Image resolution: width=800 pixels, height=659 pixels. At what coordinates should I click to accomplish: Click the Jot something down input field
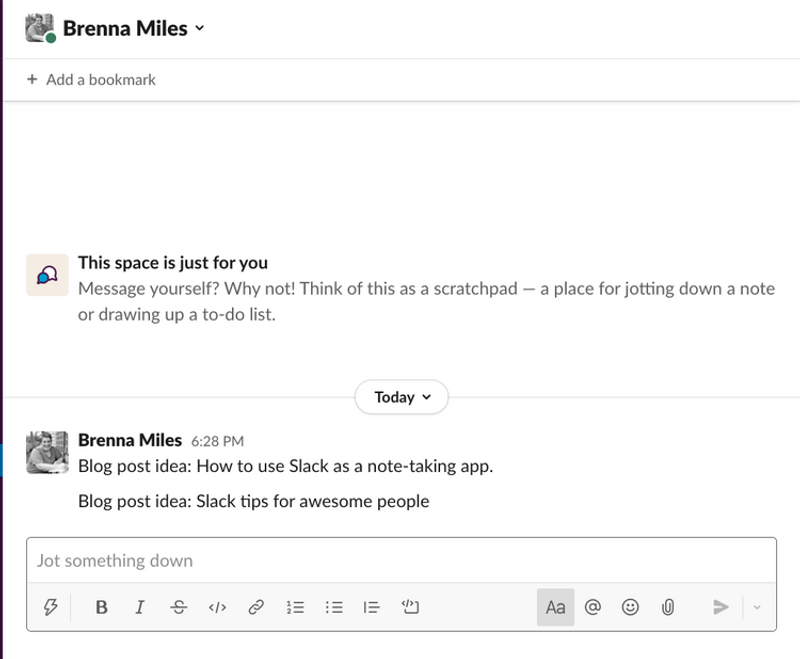[x=400, y=560]
